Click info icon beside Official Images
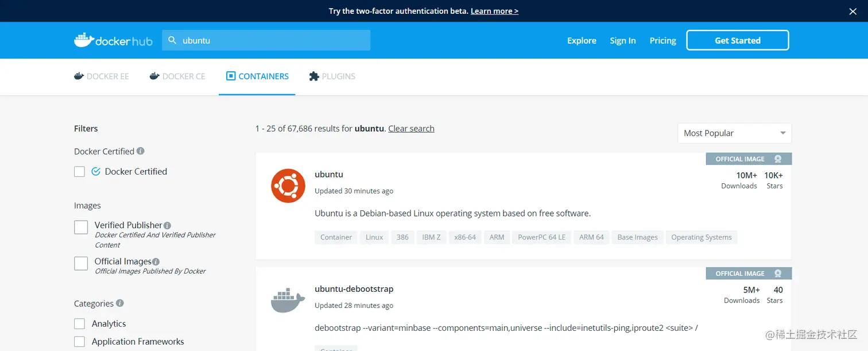This screenshot has height=351, width=868. pos(156,262)
